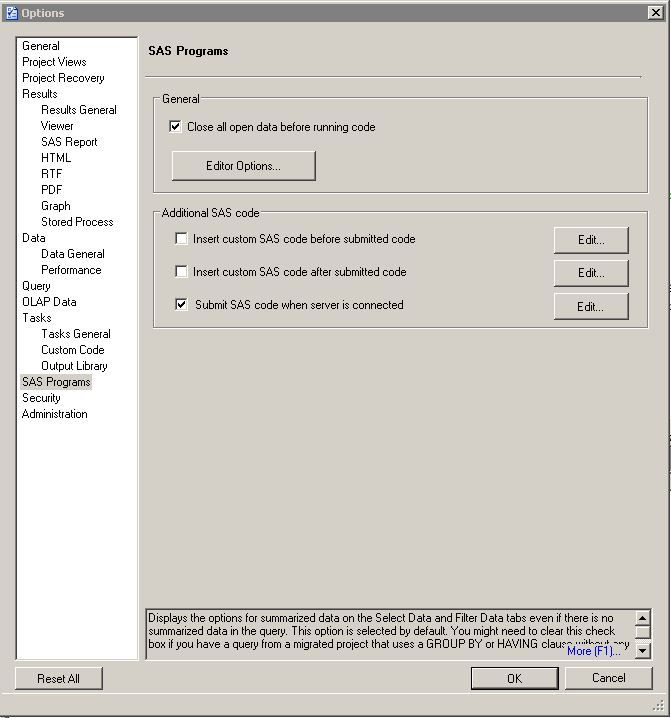
Task: Open Graph results settings
Action: pyautogui.click(x=56, y=206)
